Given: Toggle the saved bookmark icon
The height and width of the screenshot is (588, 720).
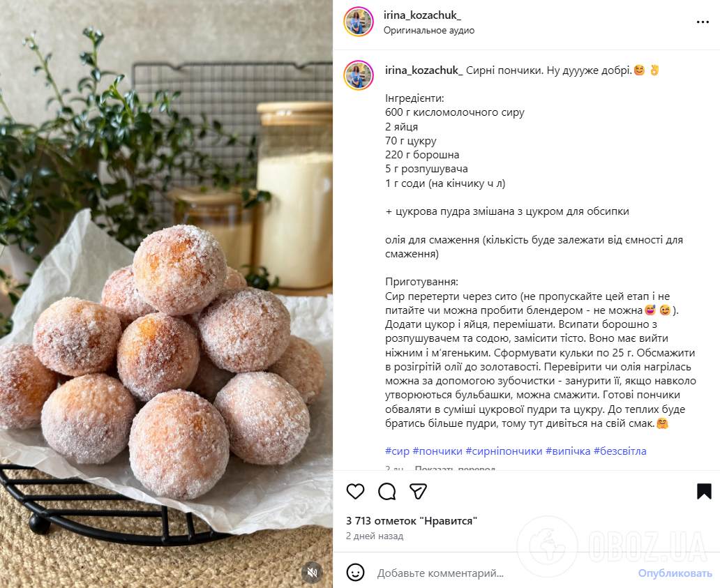Looking at the screenshot, I should 704,491.
